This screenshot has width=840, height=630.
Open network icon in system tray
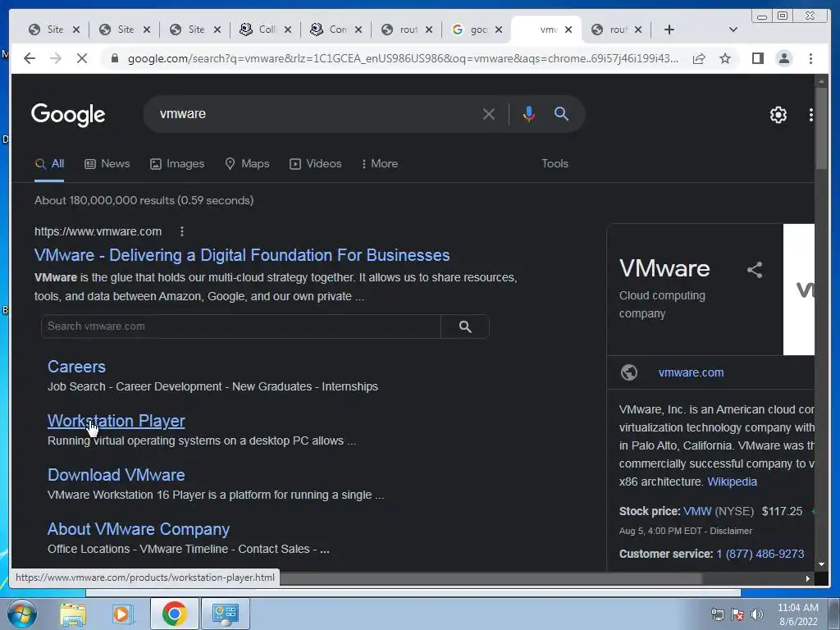click(x=717, y=614)
